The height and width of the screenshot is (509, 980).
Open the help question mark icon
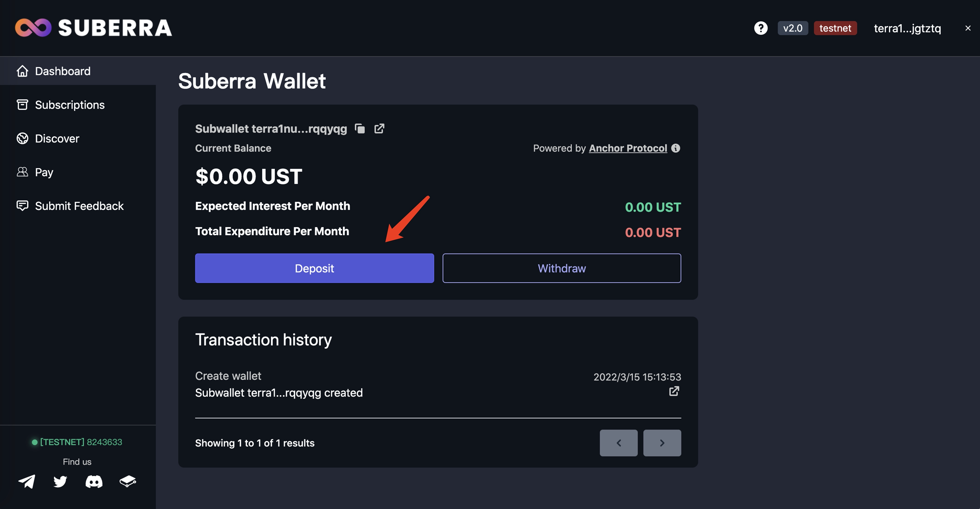(761, 28)
